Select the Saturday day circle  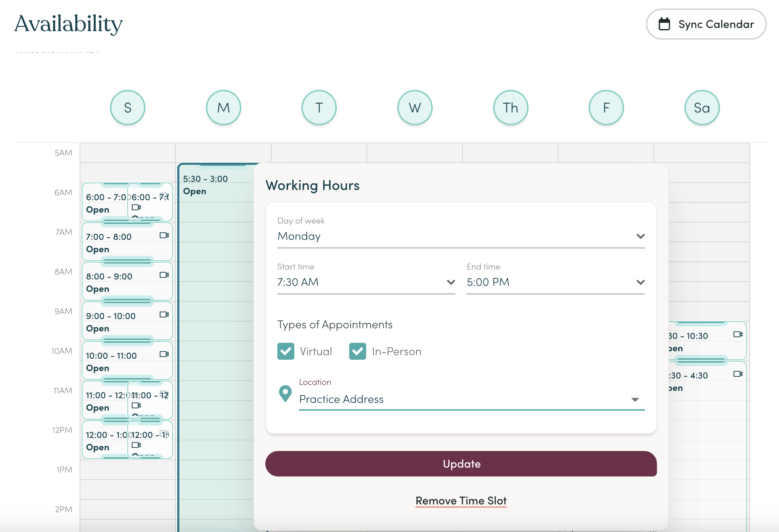702,108
